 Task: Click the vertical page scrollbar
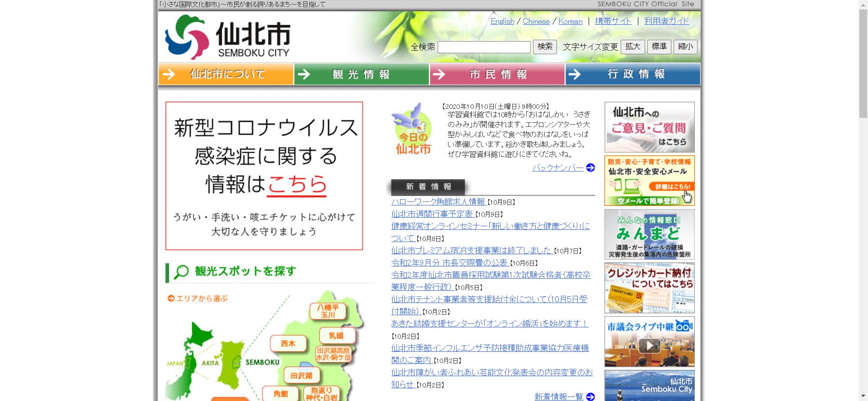863,63
